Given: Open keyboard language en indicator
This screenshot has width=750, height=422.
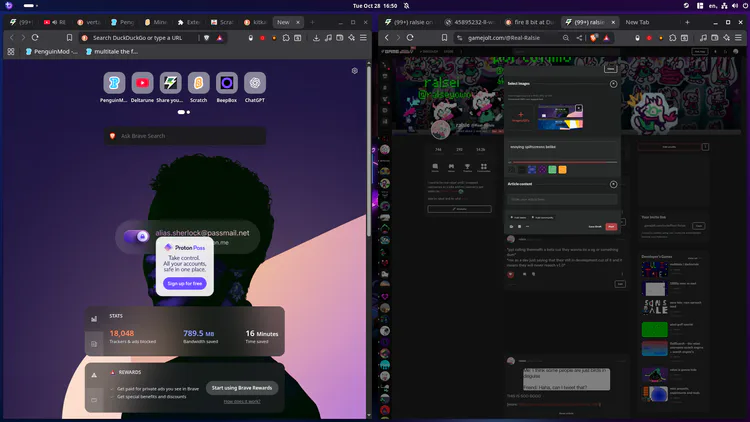Looking at the screenshot, I should (713, 6).
